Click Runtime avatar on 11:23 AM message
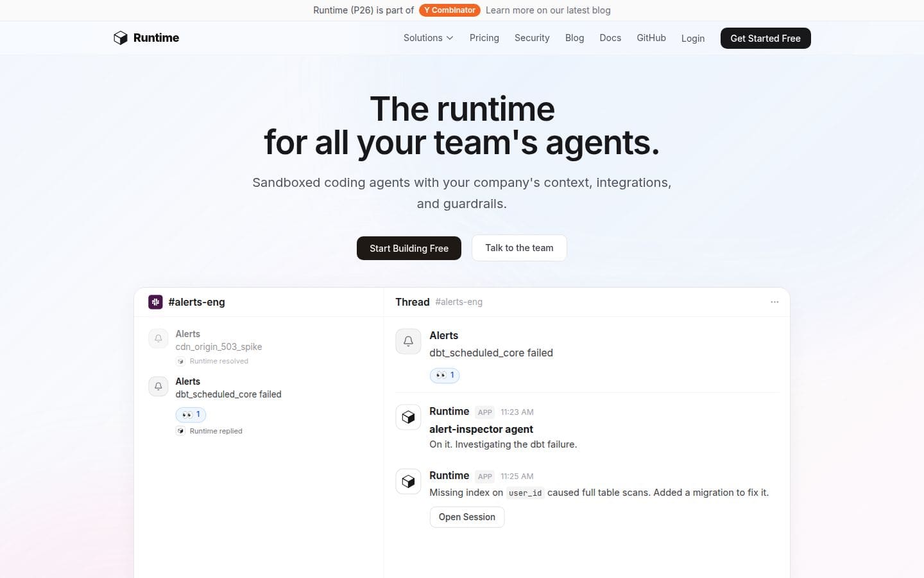 point(408,417)
